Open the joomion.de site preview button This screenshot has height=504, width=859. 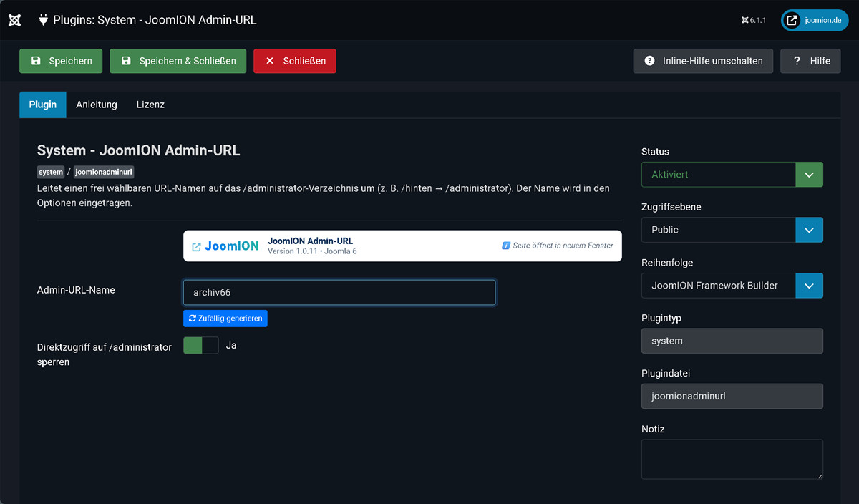pos(813,21)
